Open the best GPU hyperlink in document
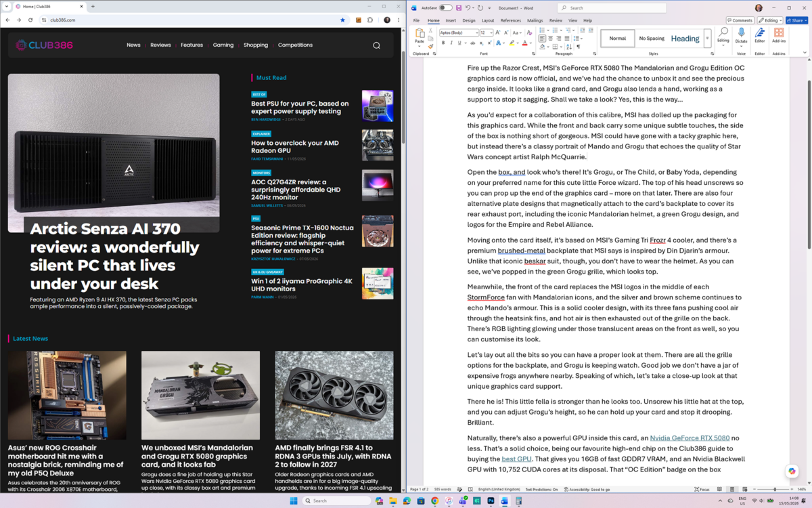812x508 pixels. coord(516,459)
